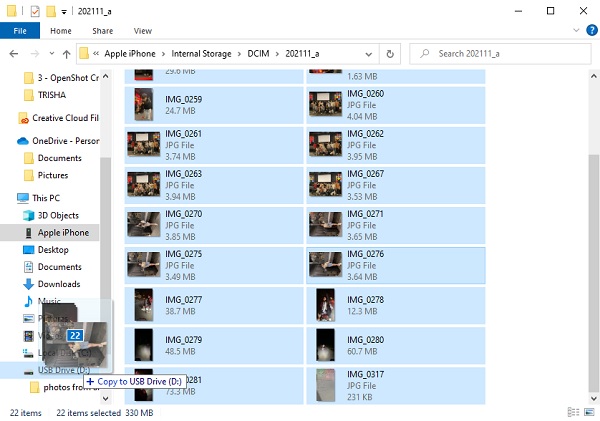Screen dimensions: 600x421
Task: Open the Share ribbon tab
Action: pos(103,31)
